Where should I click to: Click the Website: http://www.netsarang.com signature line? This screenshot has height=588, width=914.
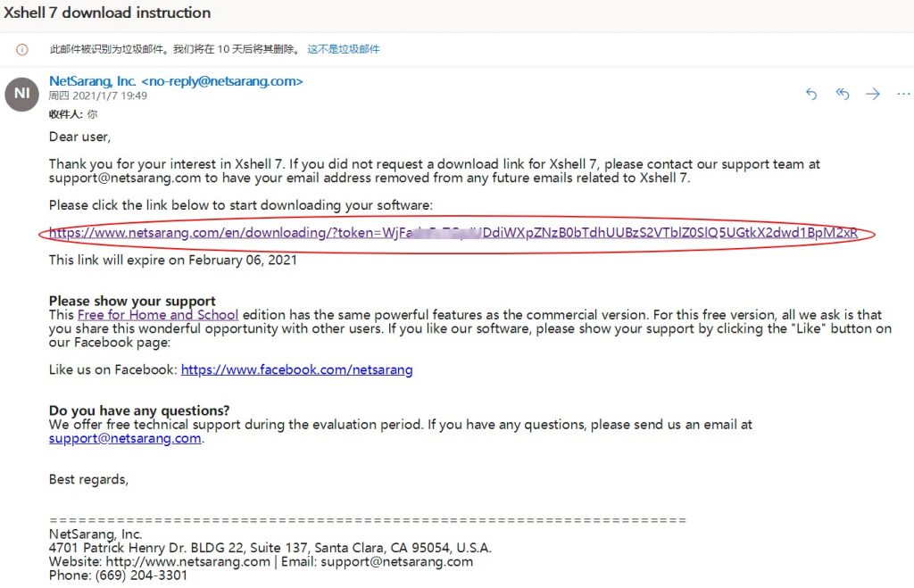tap(262, 562)
